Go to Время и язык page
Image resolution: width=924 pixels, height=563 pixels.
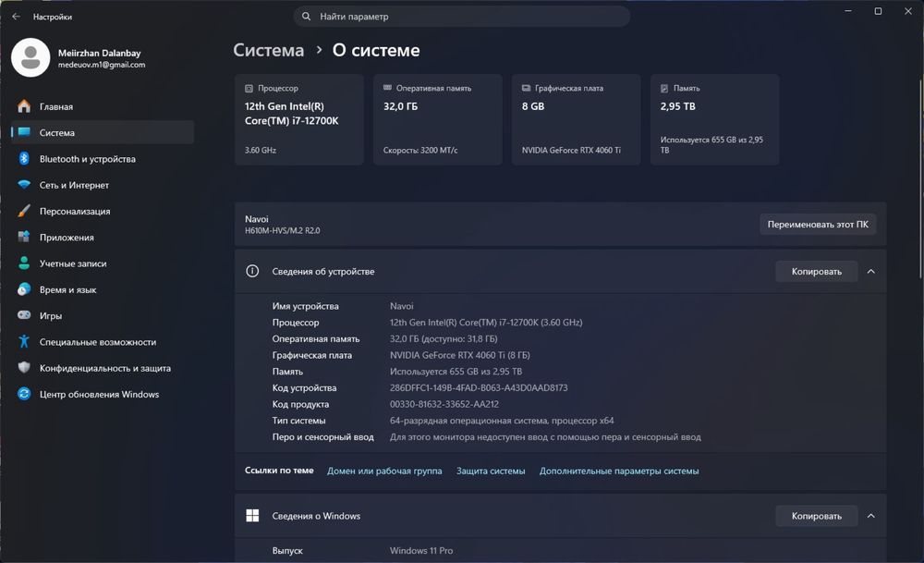[103, 289]
